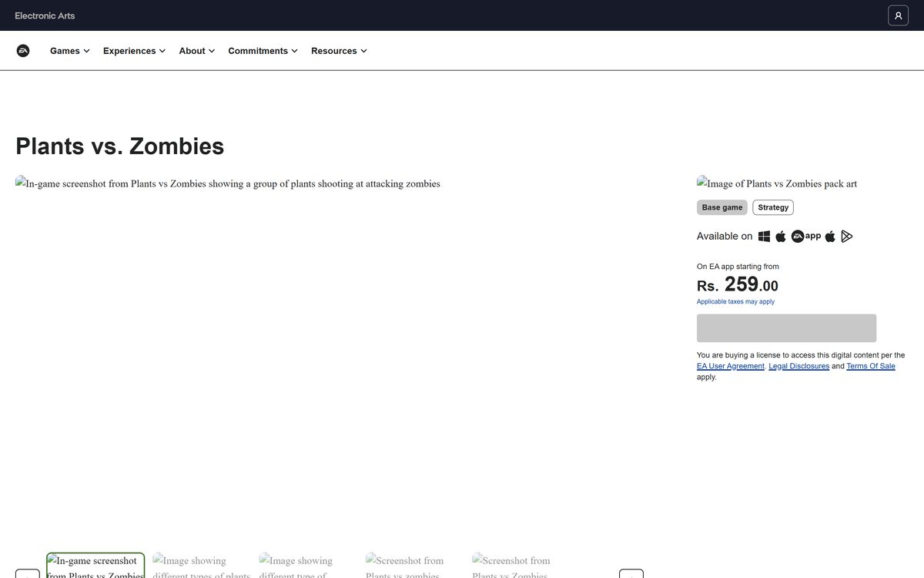Click the Plants vs Zombies pack art image
This screenshot has height=578, width=924.
777,183
